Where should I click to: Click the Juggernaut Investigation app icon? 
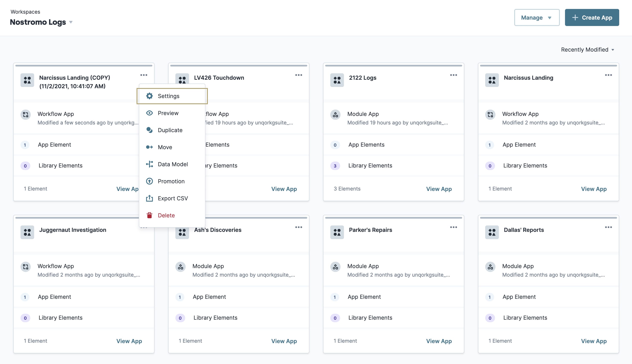click(x=27, y=232)
